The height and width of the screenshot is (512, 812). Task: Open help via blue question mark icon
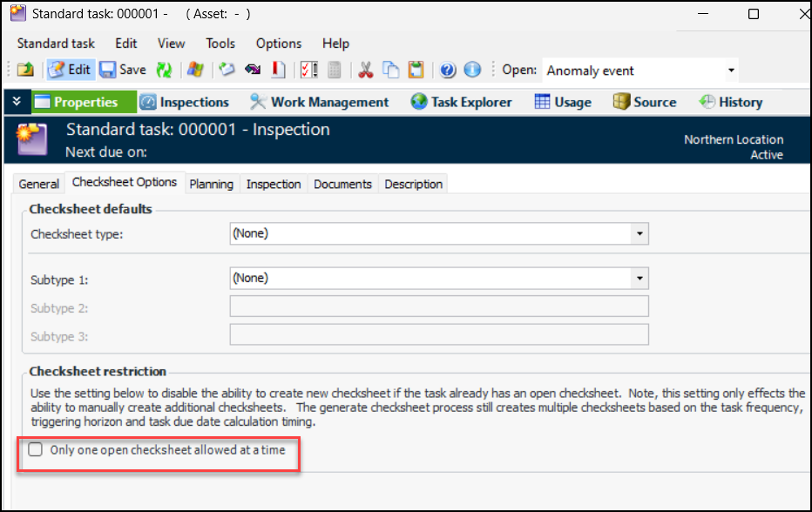coord(448,71)
